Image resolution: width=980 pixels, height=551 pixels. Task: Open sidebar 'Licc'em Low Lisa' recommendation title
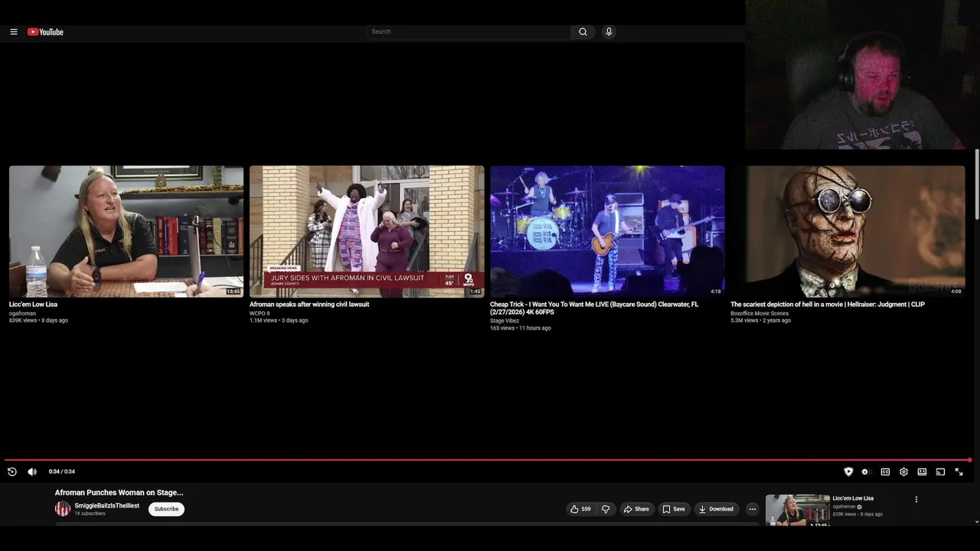(853, 498)
